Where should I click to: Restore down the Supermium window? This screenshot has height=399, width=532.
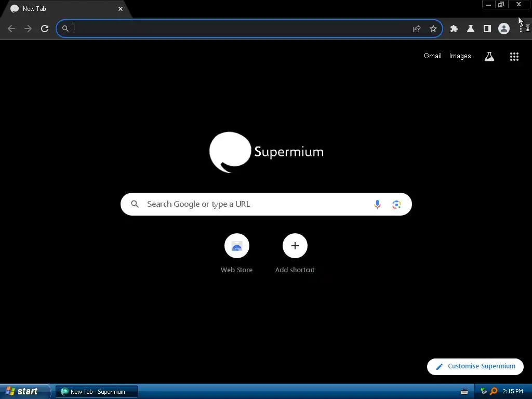point(501,5)
